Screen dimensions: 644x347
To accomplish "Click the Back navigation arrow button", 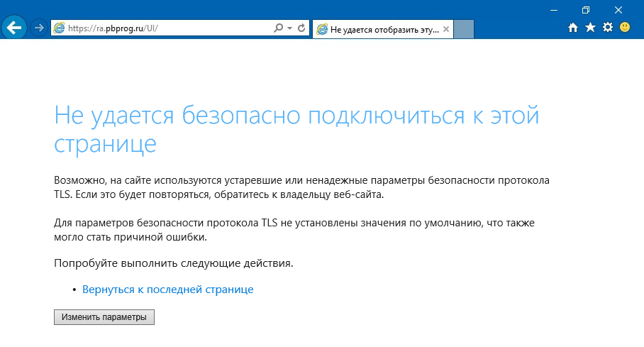I will tap(14, 28).
